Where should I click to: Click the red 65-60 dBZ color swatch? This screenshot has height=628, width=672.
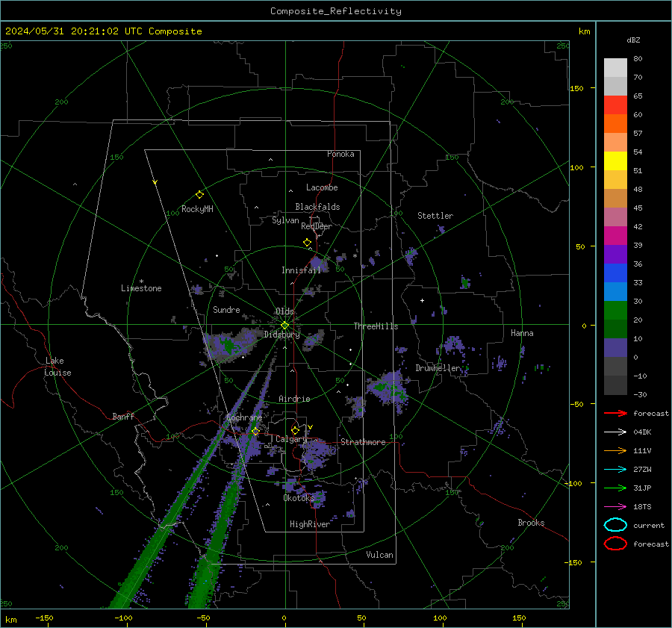(x=615, y=105)
